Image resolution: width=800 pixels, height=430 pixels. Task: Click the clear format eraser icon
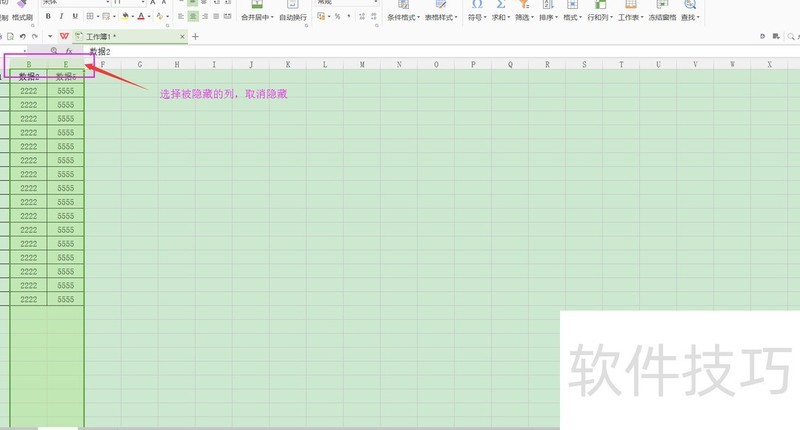point(160,16)
